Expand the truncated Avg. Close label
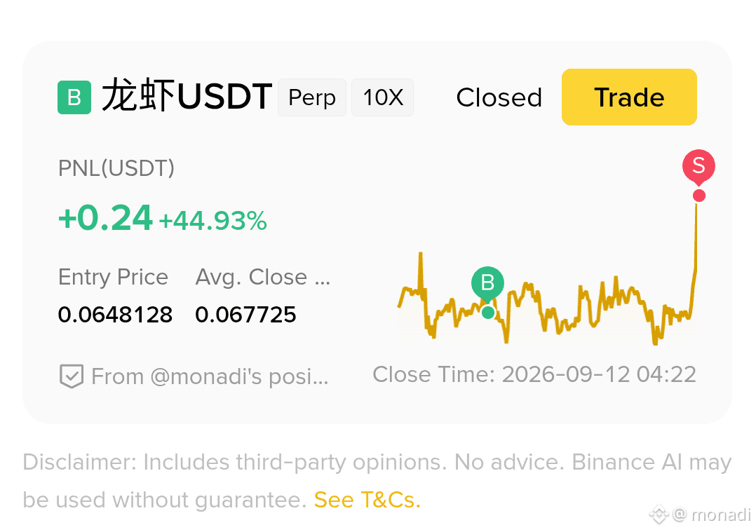This screenshot has width=756, height=532. point(263,277)
